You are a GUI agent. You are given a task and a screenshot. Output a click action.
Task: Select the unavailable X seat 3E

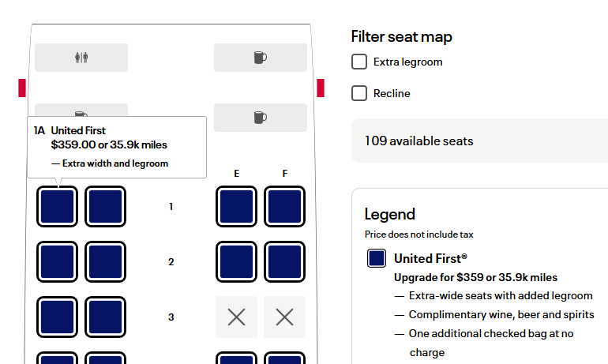tap(236, 317)
